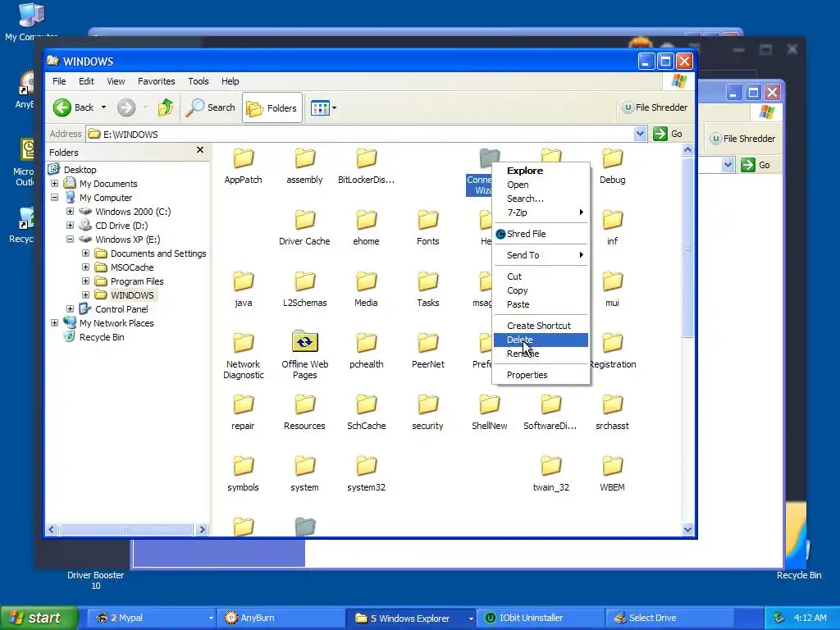This screenshot has height=630, width=840.
Task: Select Shred File in context menu
Action: click(541, 234)
